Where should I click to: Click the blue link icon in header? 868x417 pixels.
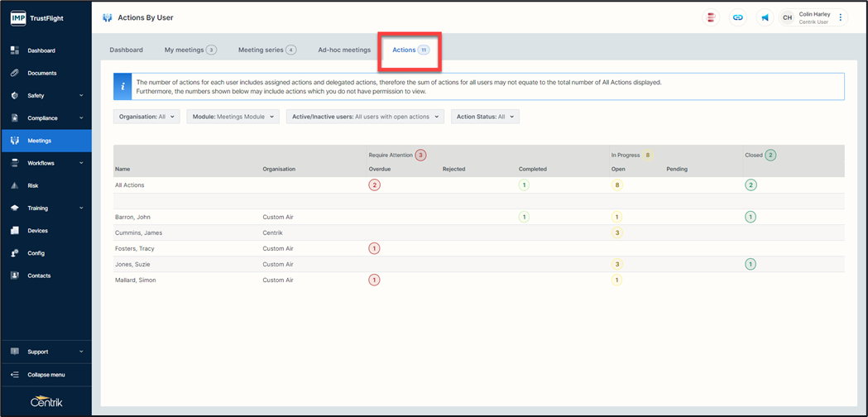tap(737, 17)
